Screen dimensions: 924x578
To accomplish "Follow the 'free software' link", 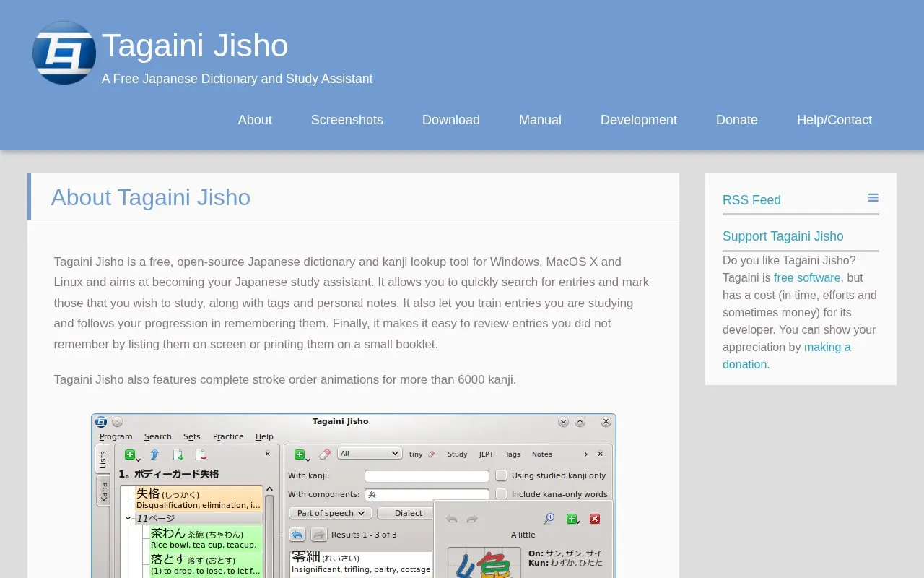I will [x=807, y=277].
